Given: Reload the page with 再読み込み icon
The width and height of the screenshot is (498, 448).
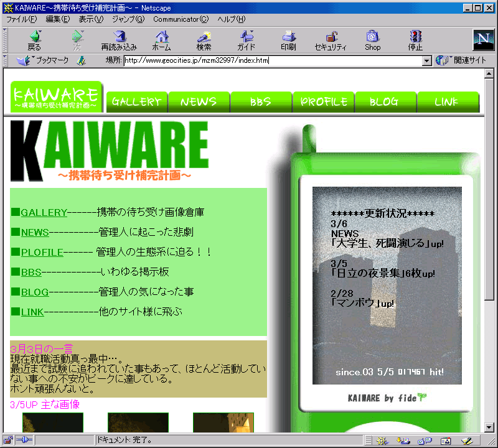Looking at the screenshot, I should click(x=119, y=40).
